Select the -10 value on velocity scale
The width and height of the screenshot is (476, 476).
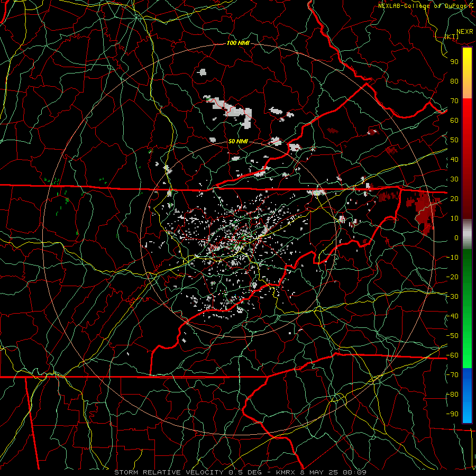pos(452,258)
